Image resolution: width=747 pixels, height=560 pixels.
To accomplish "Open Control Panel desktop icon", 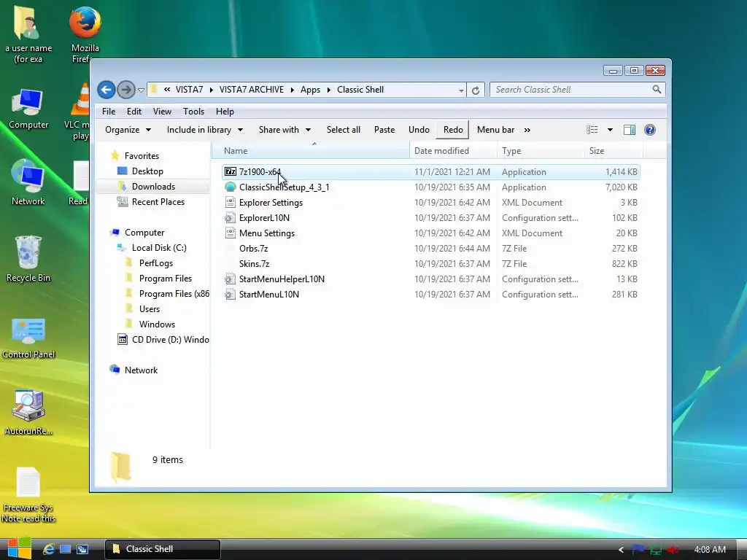I will [x=28, y=338].
